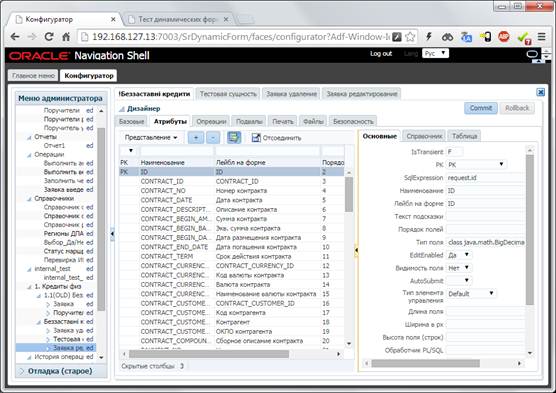Switch to the Главное меню tab

click(33, 76)
